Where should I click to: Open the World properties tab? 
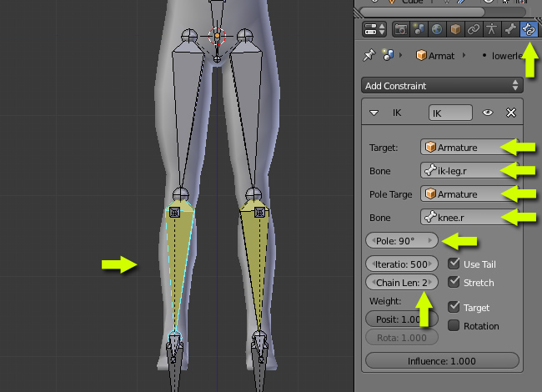[437, 29]
